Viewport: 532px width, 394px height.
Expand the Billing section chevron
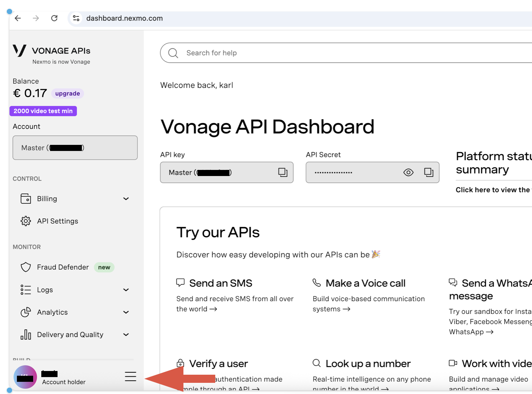tap(126, 199)
